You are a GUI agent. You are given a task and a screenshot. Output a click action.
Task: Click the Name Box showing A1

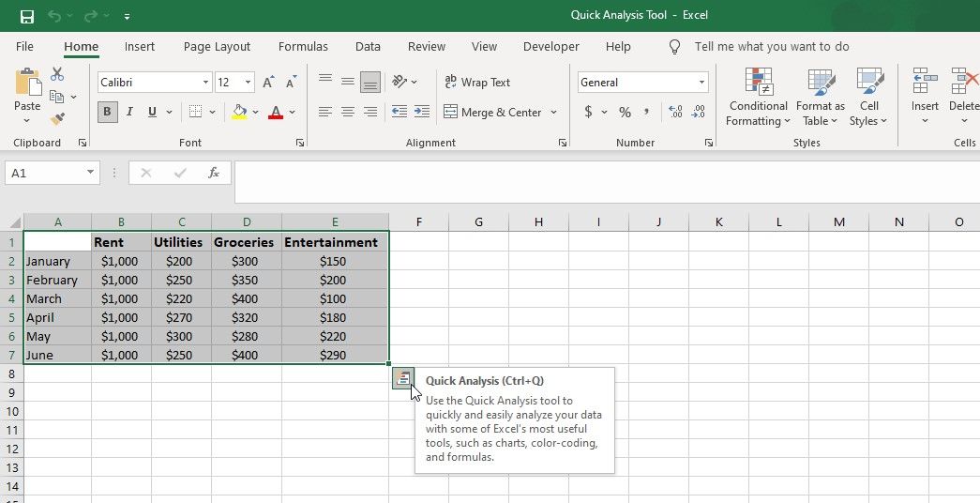[x=44, y=173]
